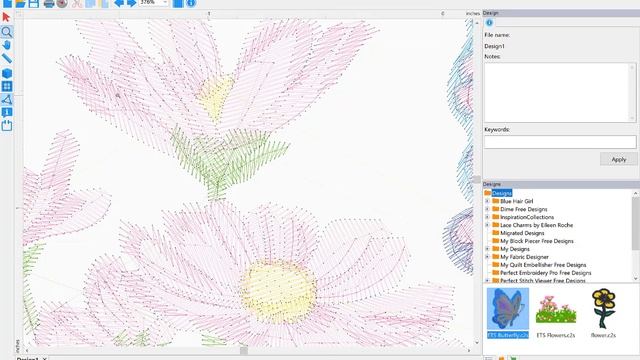This screenshot has width=640, height=360.
Task: Copy selection with the copy icon
Action: tap(90, 3)
